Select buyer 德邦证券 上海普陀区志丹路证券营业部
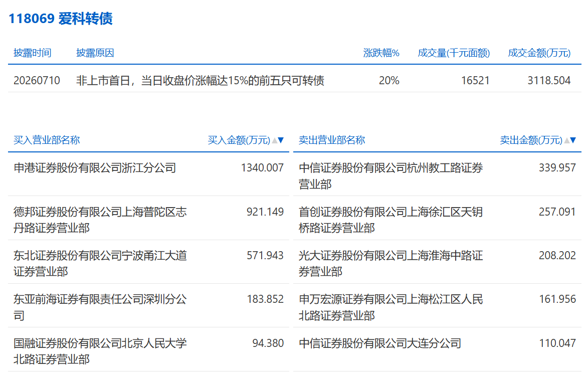Viewport: 588px width, 373px height. (100, 220)
